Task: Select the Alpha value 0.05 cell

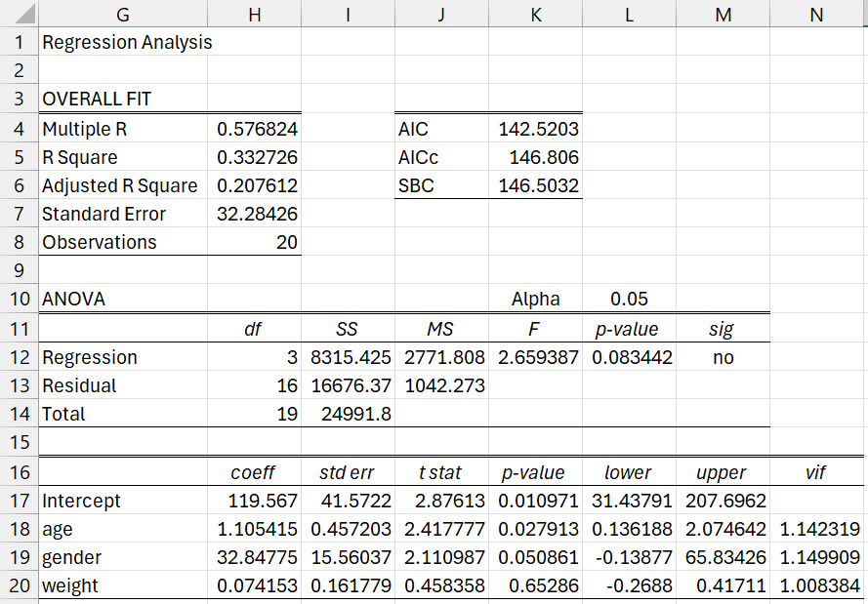Action: 628,299
